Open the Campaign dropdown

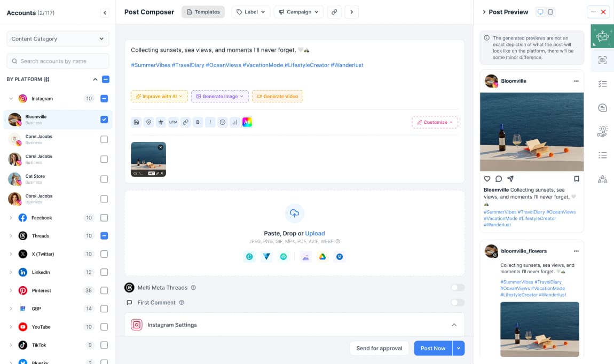click(299, 12)
